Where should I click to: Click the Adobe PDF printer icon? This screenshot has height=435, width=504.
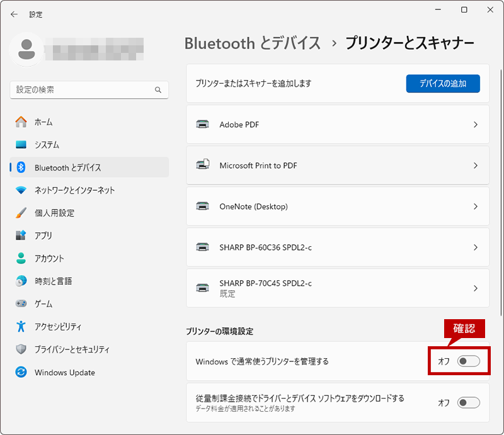pos(203,125)
